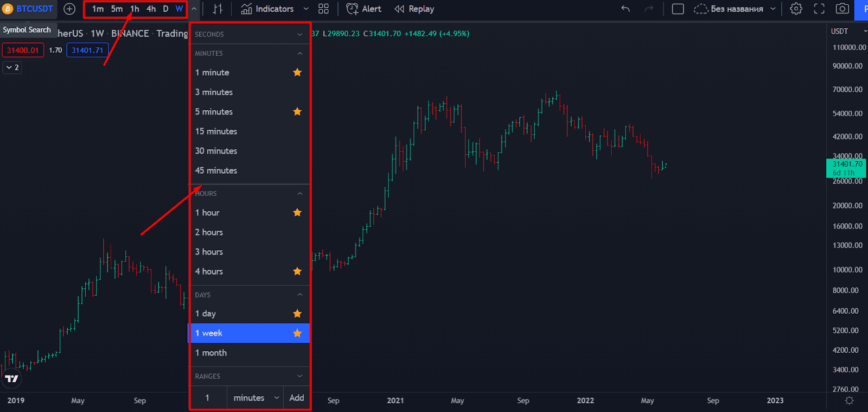Choose the 30 minutes interval

tap(250, 150)
